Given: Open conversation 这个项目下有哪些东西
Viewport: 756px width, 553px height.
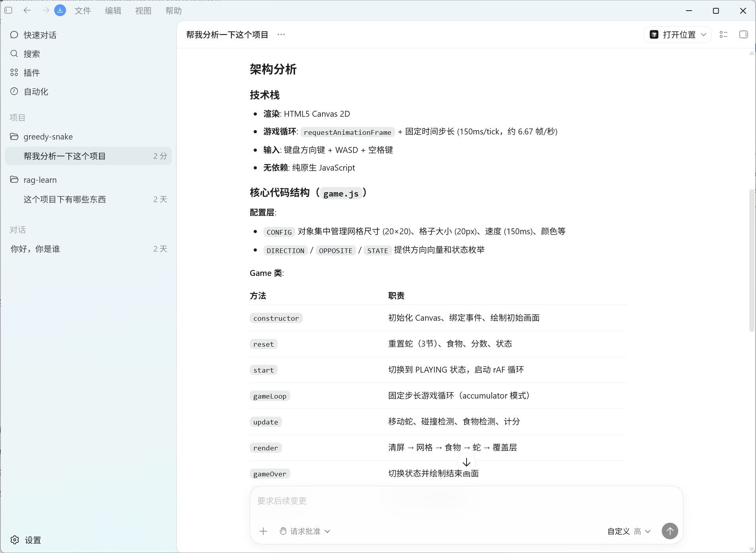Looking at the screenshot, I should click(x=88, y=199).
